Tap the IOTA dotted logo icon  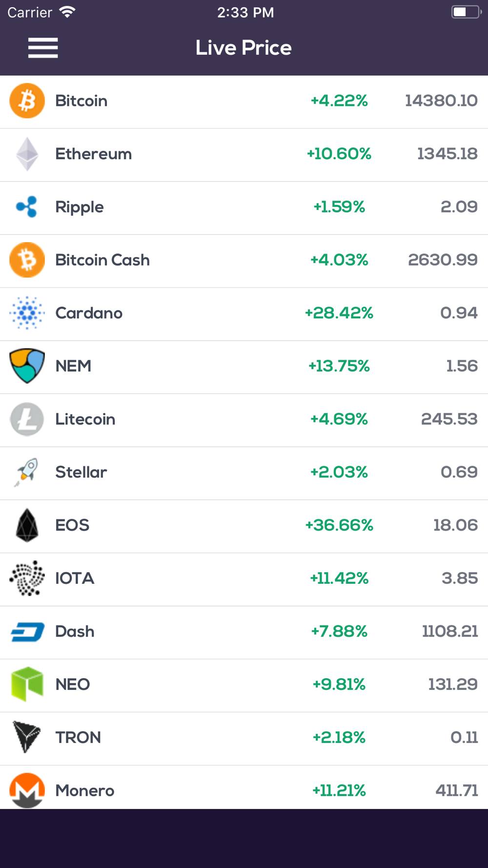tap(27, 579)
